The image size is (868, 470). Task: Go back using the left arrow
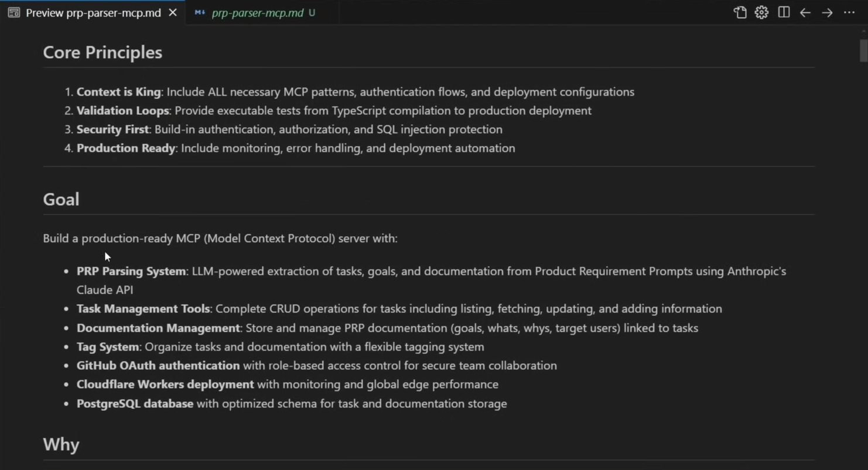click(805, 12)
